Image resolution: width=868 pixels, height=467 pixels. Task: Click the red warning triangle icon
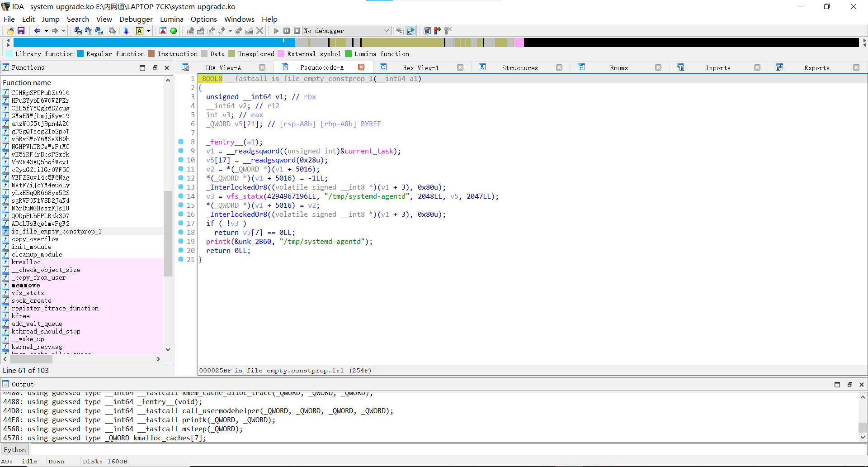163,31
